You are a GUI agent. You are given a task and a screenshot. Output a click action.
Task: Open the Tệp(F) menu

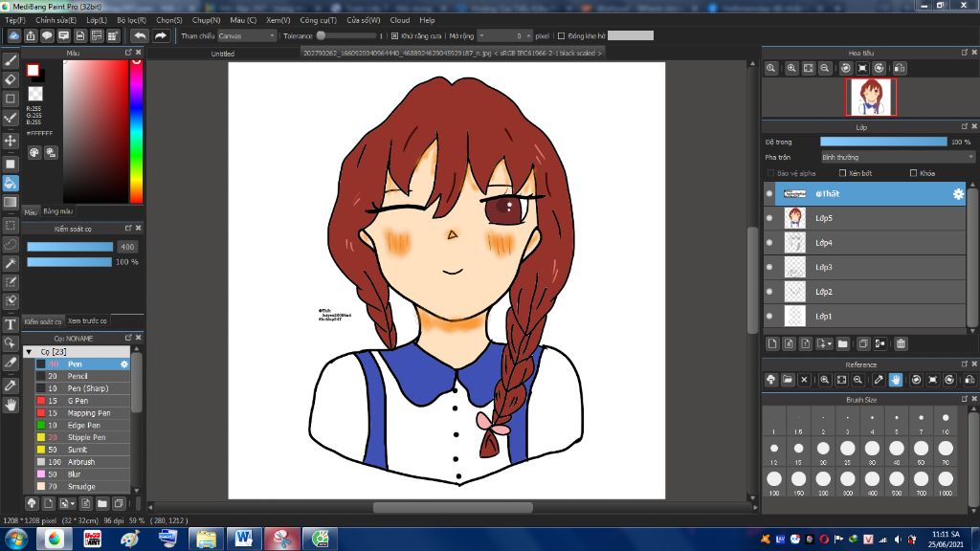15,20
